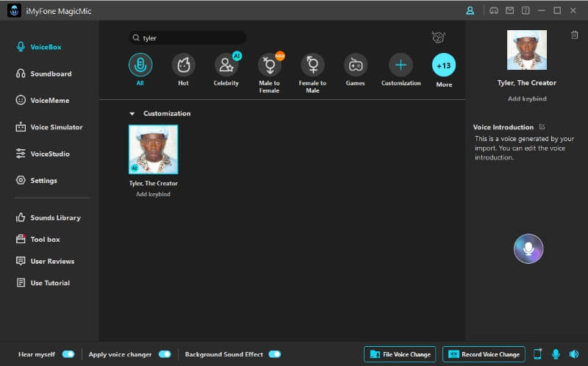Image resolution: width=588 pixels, height=366 pixels.
Task: Open the Discord icon in title bar
Action: pyautogui.click(x=494, y=10)
